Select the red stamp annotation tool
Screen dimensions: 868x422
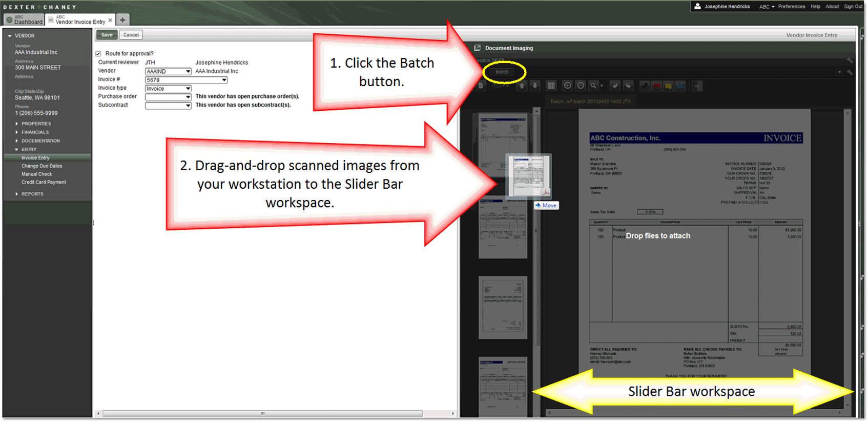[656, 86]
